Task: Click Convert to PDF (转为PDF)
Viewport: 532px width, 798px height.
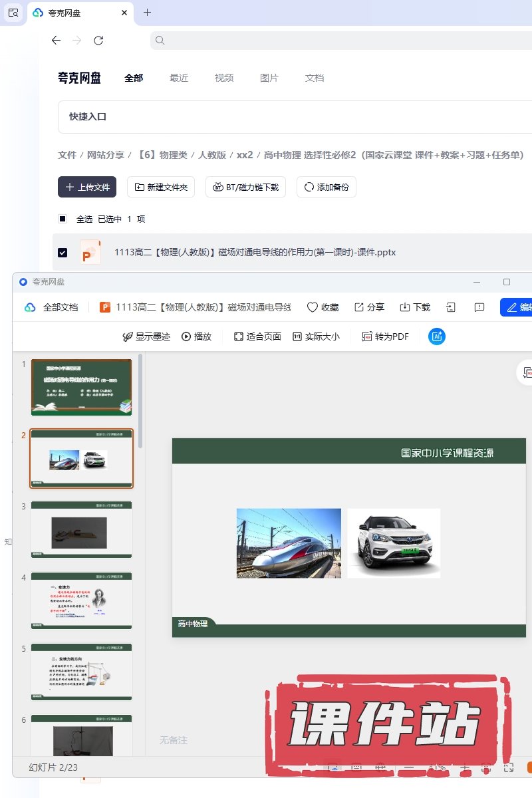Action: click(385, 336)
